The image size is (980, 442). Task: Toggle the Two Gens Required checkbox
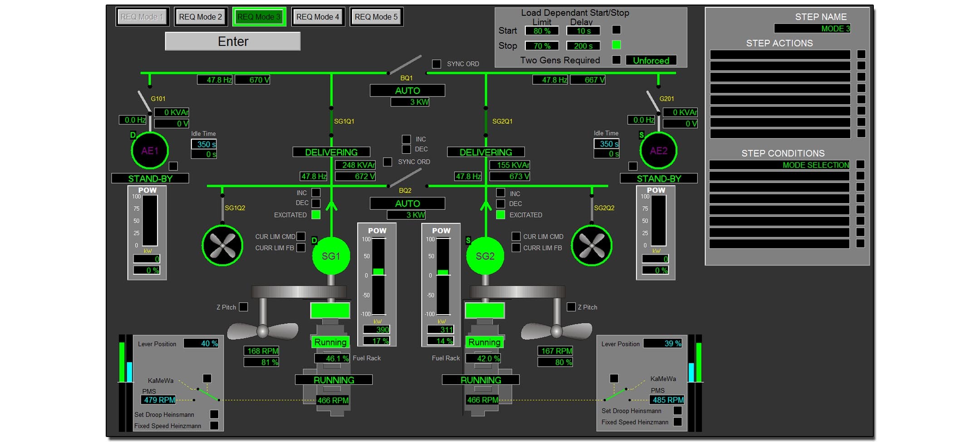pos(616,60)
